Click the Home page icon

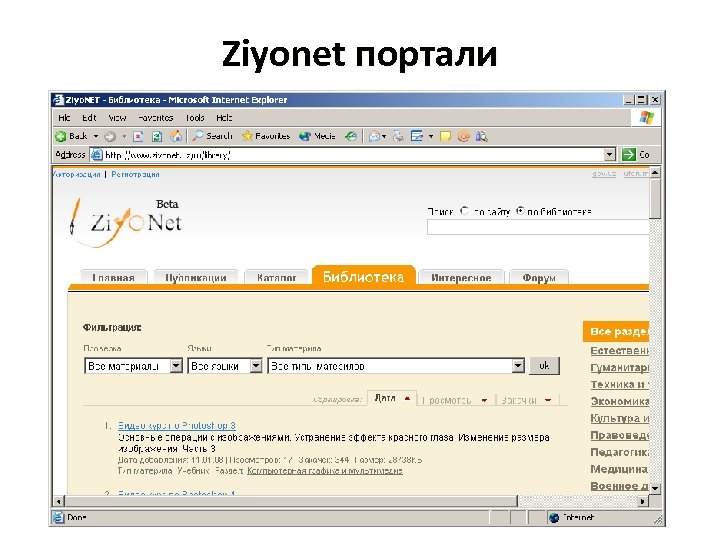(176, 136)
